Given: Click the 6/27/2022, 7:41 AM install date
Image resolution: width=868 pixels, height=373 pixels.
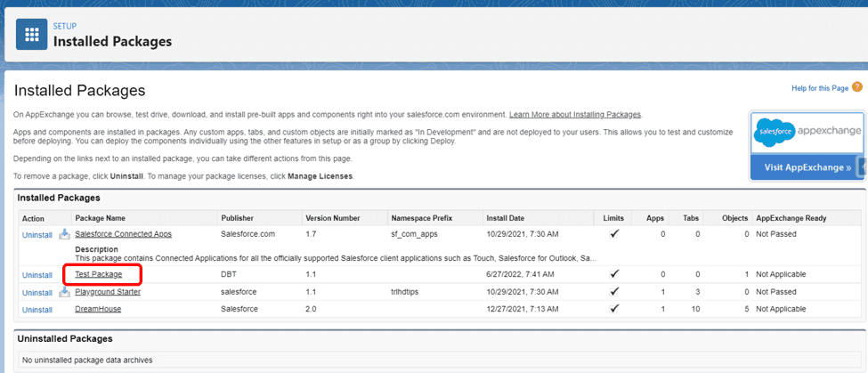Looking at the screenshot, I should (x=520, y=274).
